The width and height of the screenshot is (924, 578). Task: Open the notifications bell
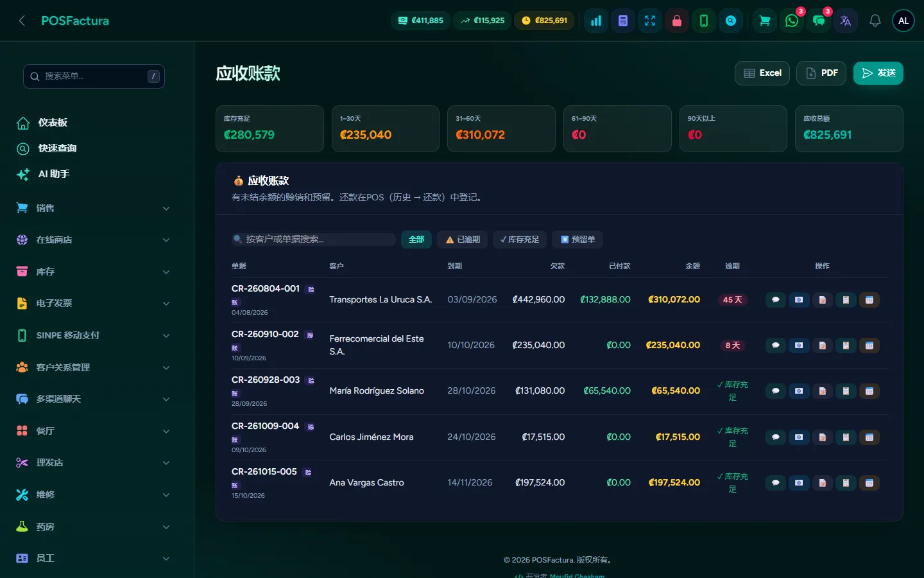pos(875,21)
